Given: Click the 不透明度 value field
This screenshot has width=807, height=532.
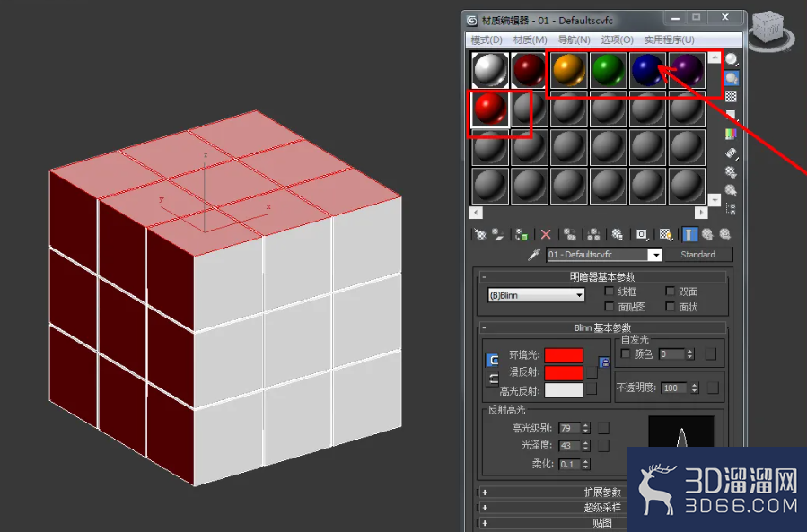Looking at the screenshot, I should pos(675,388).
